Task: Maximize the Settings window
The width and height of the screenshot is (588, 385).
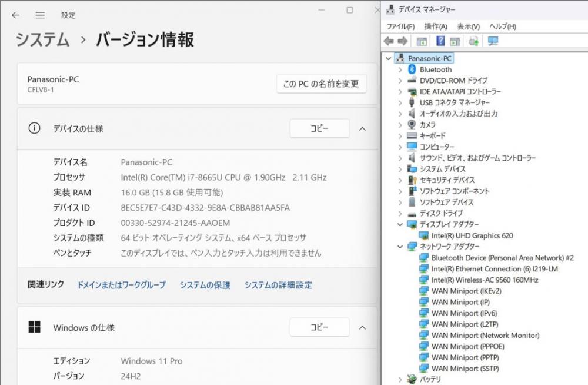Action: pyautogui.click(x=349, y=10)
